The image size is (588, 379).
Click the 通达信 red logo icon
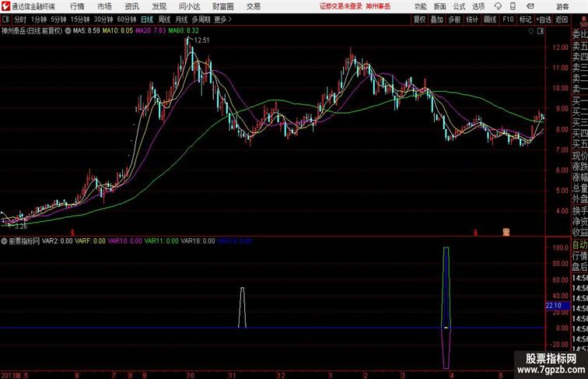coord(5,6)
